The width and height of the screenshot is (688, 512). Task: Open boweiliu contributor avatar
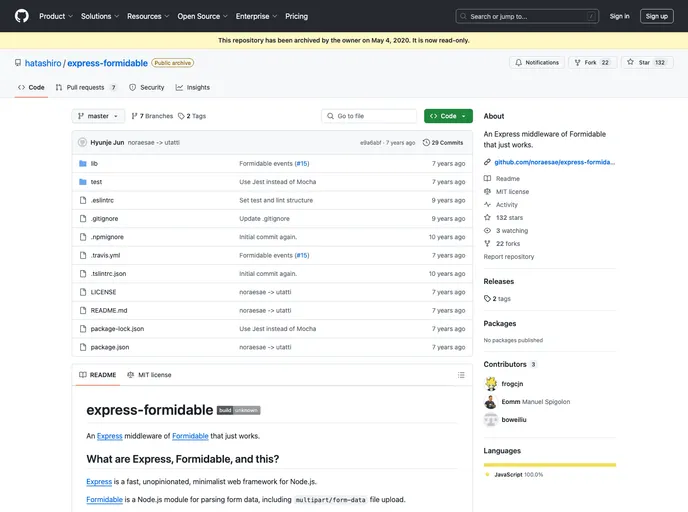(491, 420)
